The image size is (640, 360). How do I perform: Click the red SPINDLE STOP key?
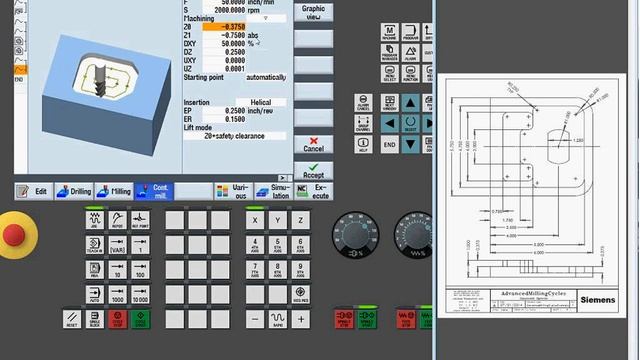click(x=344, y=319)
